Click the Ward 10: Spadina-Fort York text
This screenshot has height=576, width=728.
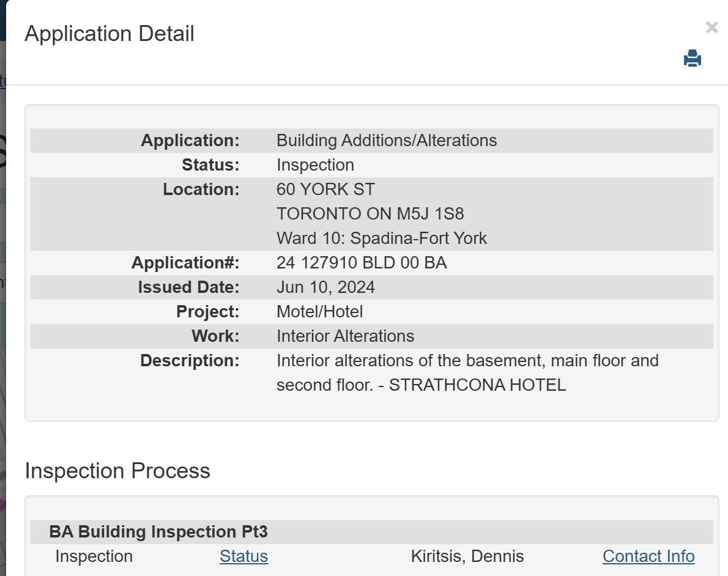382,238
